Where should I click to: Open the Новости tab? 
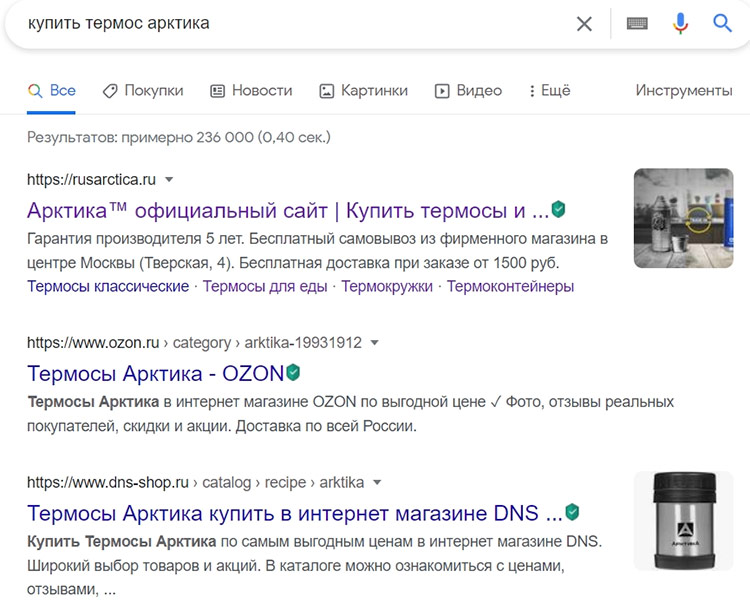pyautogui.click(x=251, y=90)
